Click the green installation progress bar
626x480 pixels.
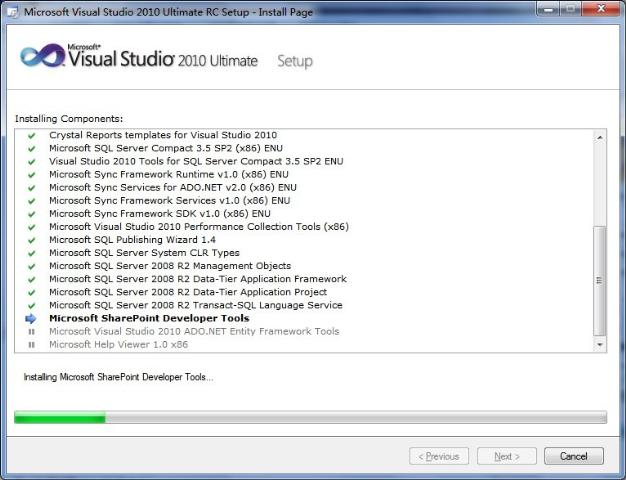pos(311,417)
